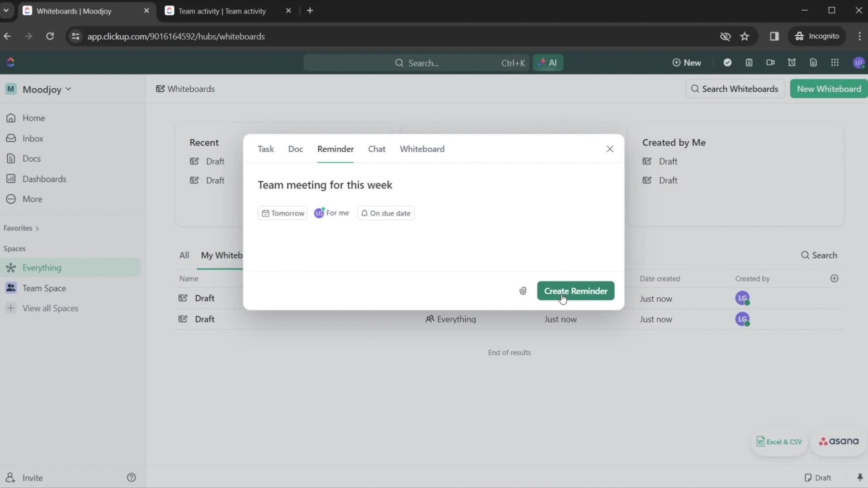868x488 pixels.
Task: Click the For me assignee selector
Action: (331, 213)
